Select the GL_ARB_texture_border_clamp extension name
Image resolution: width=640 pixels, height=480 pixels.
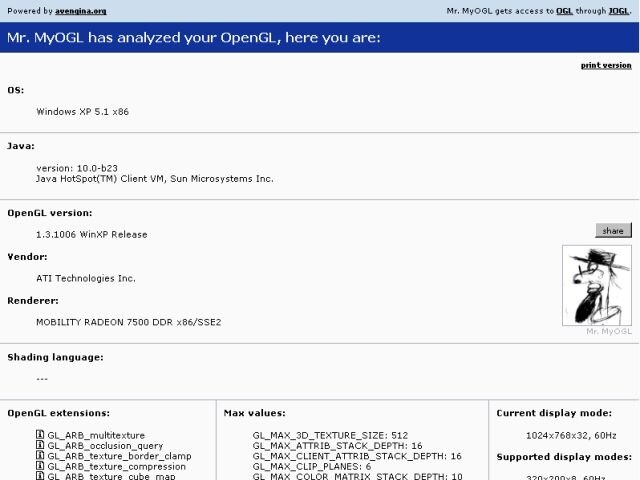click(119, 456)
